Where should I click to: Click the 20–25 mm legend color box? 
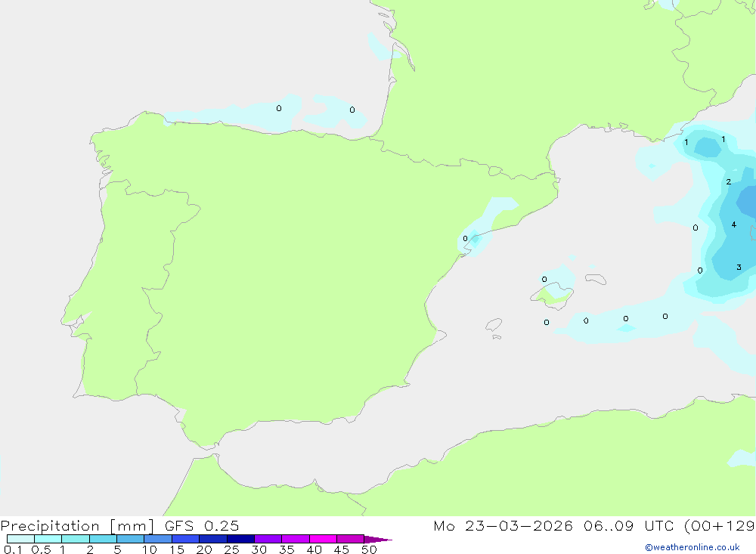coord(213,539)
